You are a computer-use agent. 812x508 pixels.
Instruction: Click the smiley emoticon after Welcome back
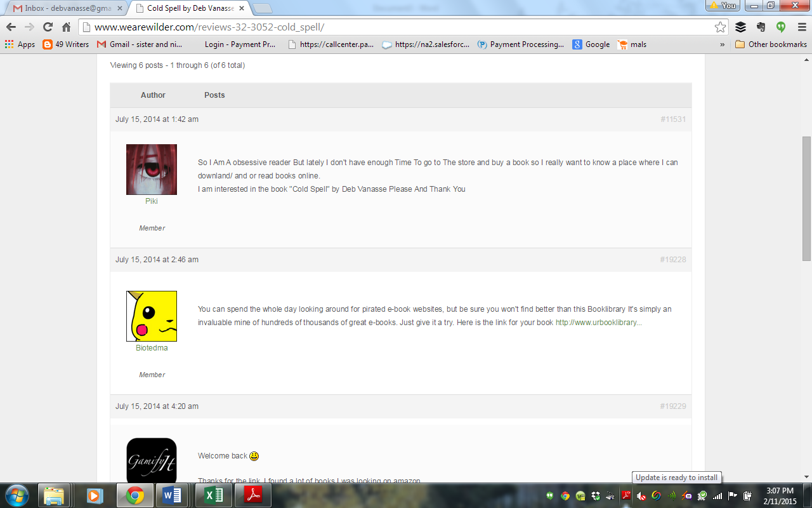coord(254,456)
